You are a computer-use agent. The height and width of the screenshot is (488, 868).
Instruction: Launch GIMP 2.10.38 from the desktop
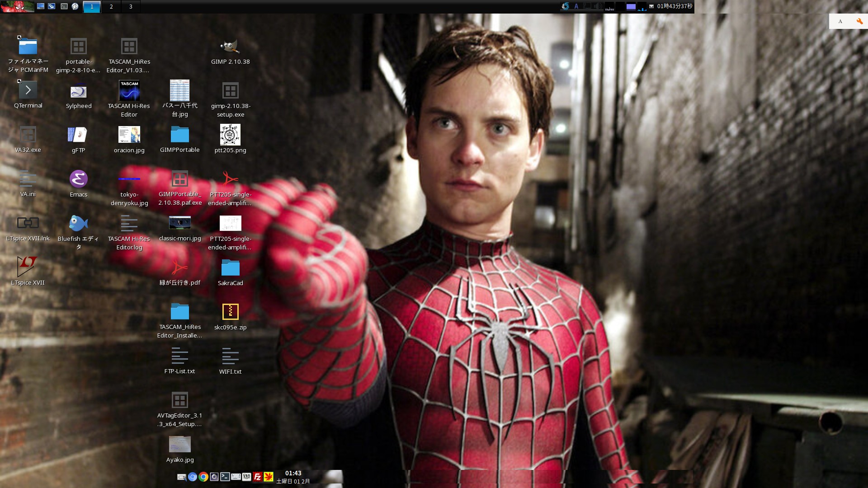coord(230,47)
